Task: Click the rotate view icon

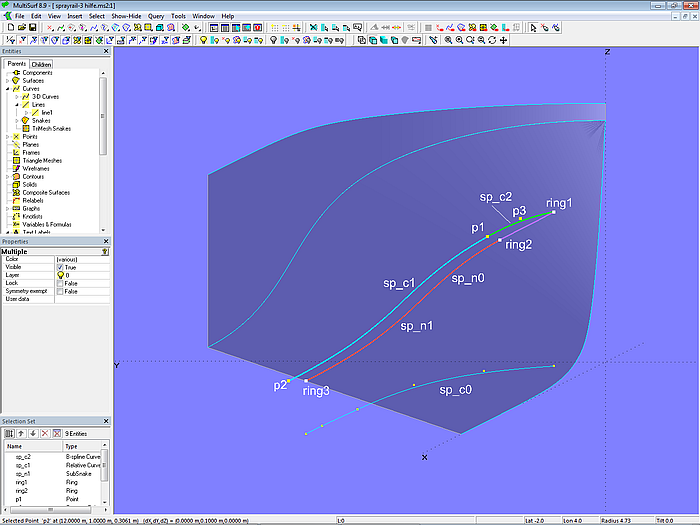Action: pyautogui.click(x=492, y=40)
